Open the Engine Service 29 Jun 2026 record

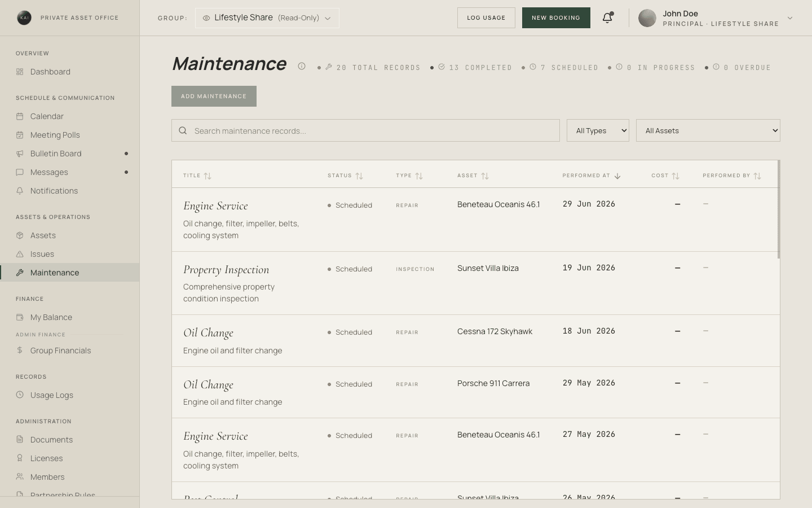tap(476, 220)
